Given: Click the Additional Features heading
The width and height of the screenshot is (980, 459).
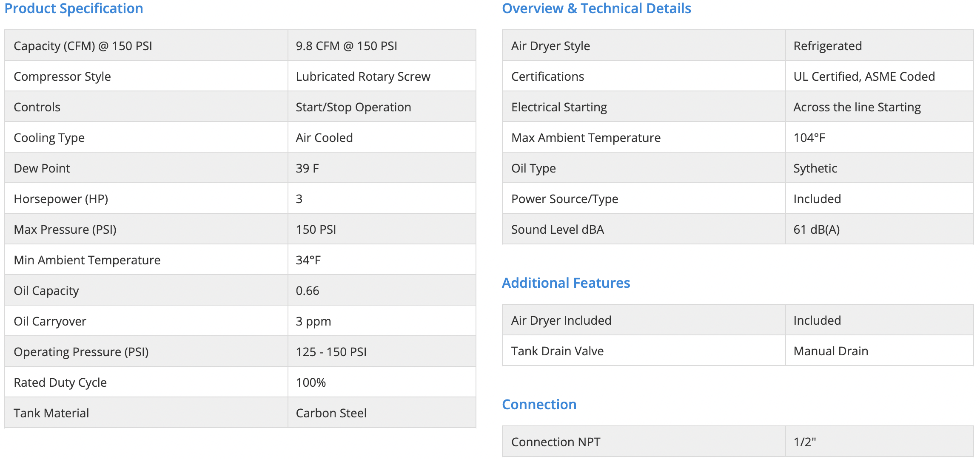Looking at the screenshot, I should tap(566, 283).
